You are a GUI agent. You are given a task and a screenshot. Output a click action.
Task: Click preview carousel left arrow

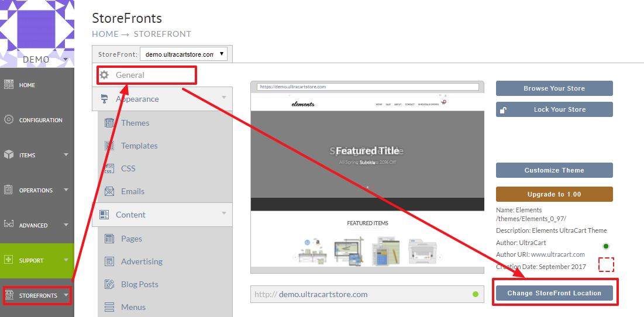(295, 257)
